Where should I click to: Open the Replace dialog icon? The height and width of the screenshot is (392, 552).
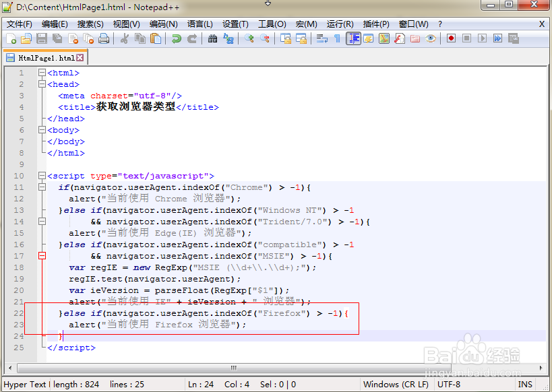tap(228, 38)
